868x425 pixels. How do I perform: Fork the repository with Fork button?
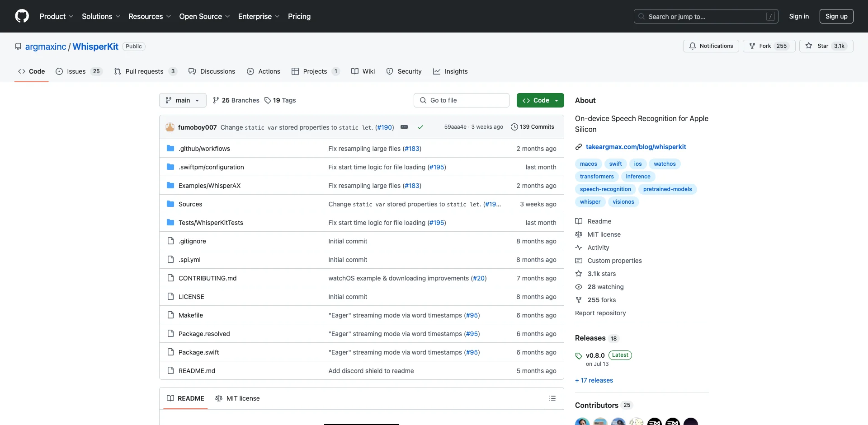pos(769,46)
